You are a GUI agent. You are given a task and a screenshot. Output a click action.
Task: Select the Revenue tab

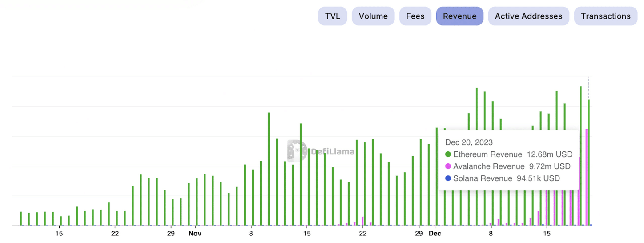tap(459, 16)
